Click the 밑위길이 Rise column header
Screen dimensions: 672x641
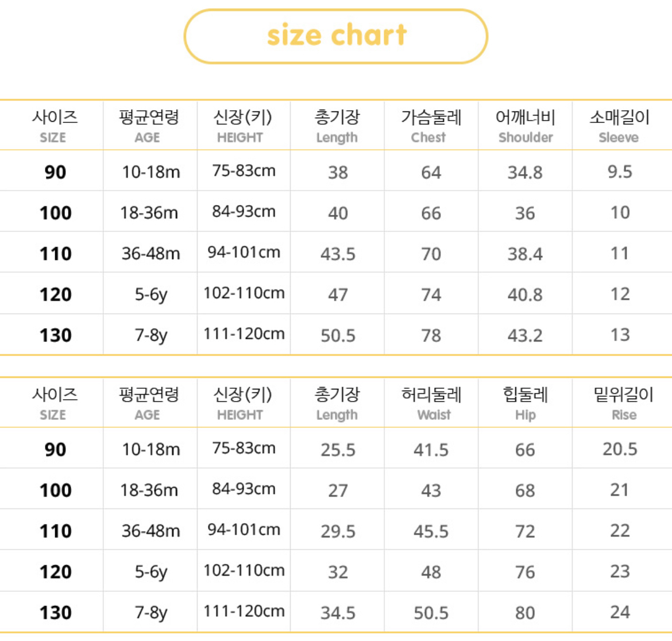pyautogui.click(x=623, y=403)
